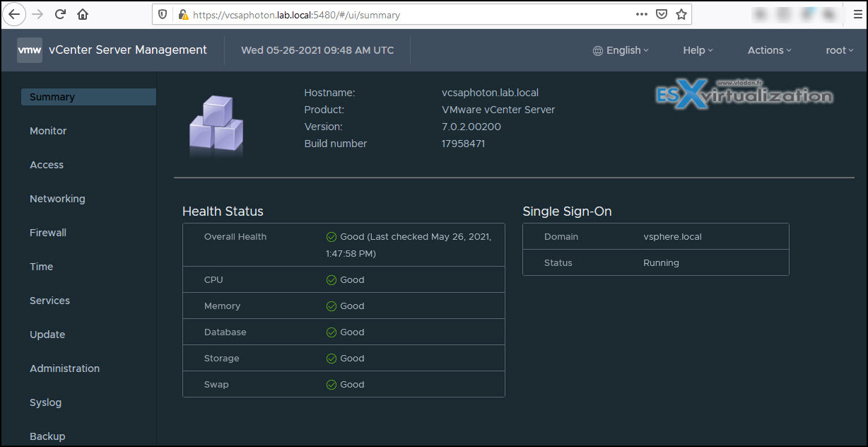Click the Pocket save icon
Image resolution: width=868 pixels, height=447 pixels.
pyautogui.click(x=661, y=14)
